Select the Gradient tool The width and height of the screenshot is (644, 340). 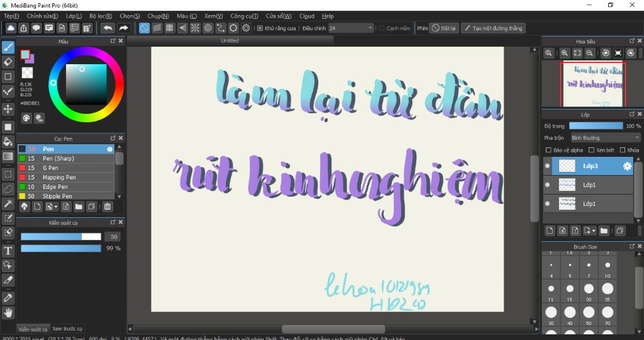(8, 156)
